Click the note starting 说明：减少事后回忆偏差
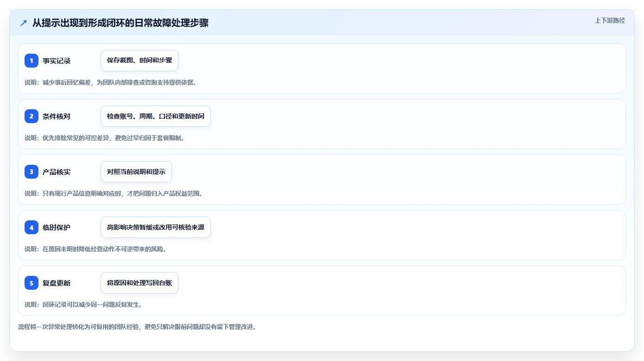Screen dimensions: 644x361 (110, 82)
